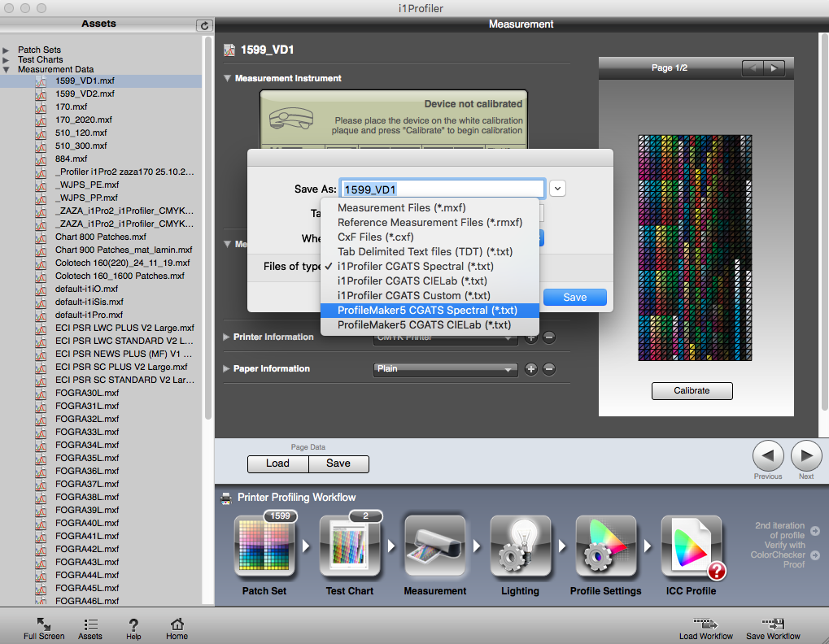Expand the Test Charts tree node
This screenshot has width=829, height=644.
(x=6, y=59)
